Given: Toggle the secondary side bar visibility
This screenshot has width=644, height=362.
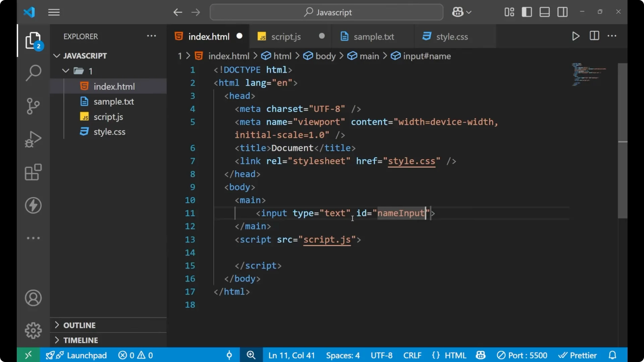Looking at the screenshot, I should click(x=562, y=12).
